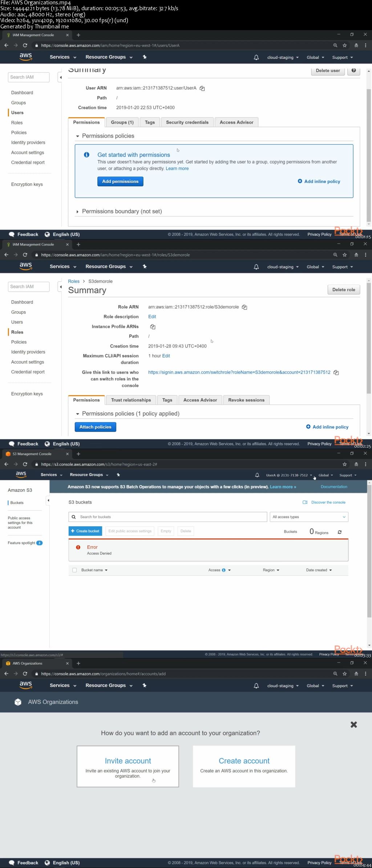Screen dimensions: 372x868
Task: Open the Support menu in the Organizations window
Action: [343, 686]
